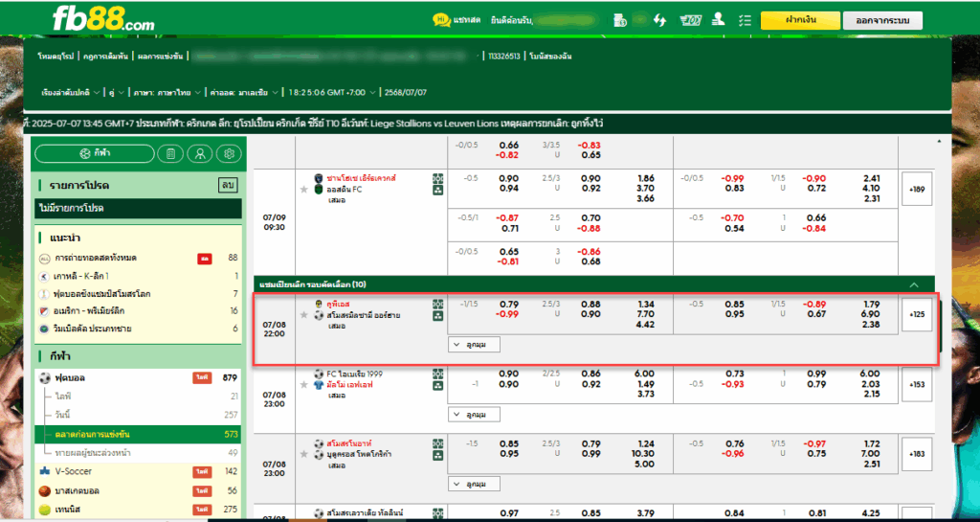Image resolution: width=980 pixels, height=522 pixels.
Task: Click the tennis ball icon in sports list
Action: tap(44, 510)
